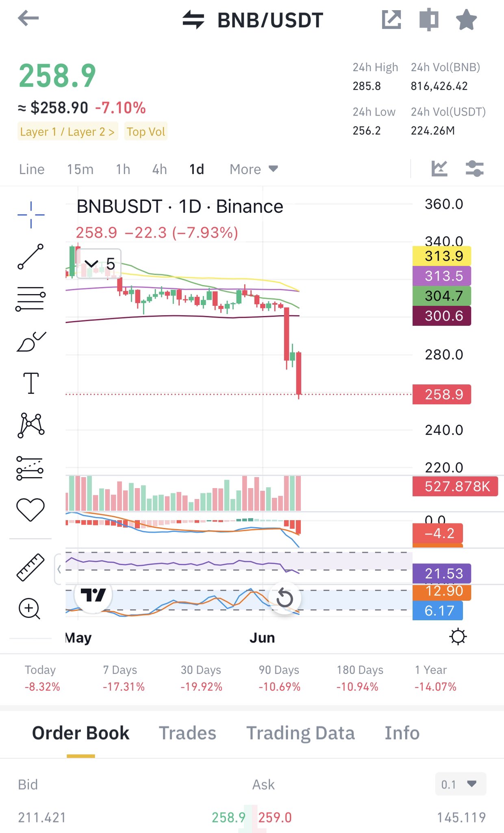Viewport: 504px width, 833px height.
Task: Tap the 259.0 ask price
Action: (x=275, y=818)
